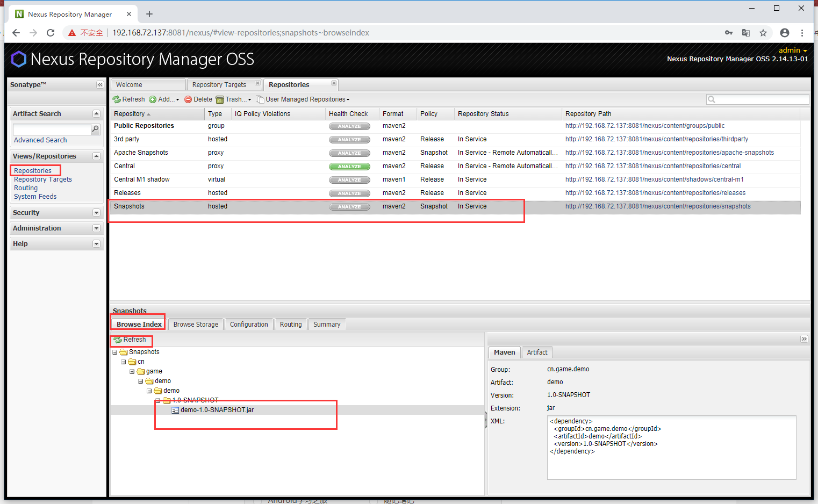Switch to the Welcome tab
The height and width of the screenshot is (504, 818).
148,85
